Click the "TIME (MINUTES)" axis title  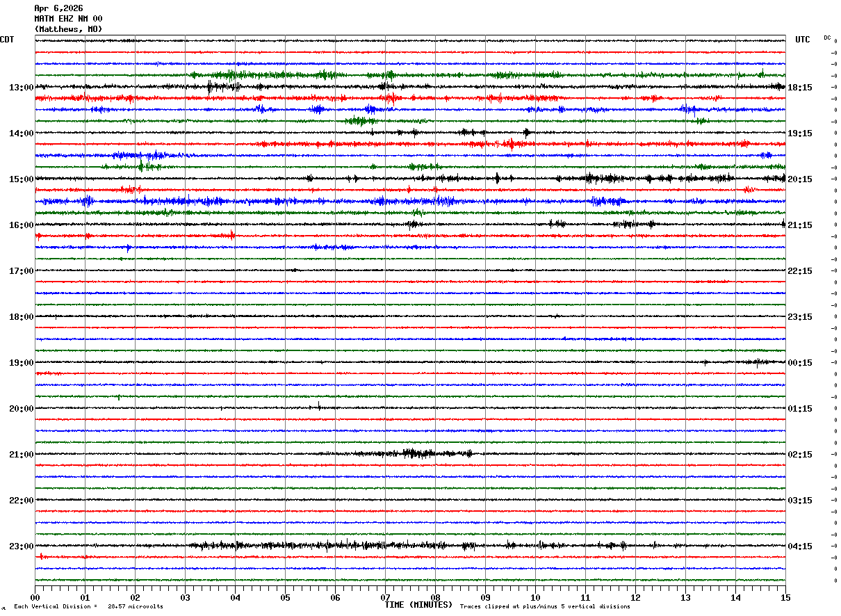[418, 605]
